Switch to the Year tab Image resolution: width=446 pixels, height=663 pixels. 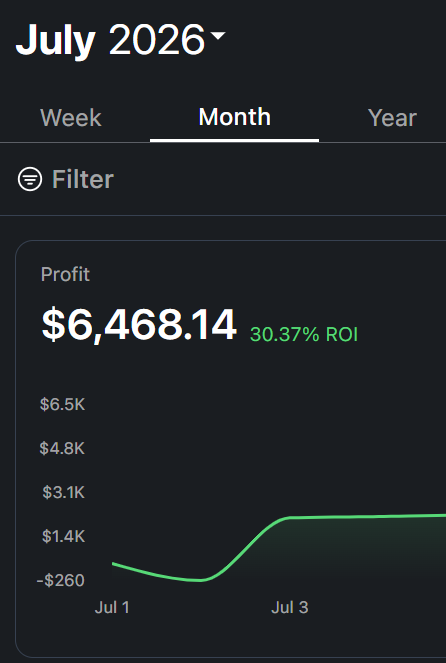coord(392,118)
